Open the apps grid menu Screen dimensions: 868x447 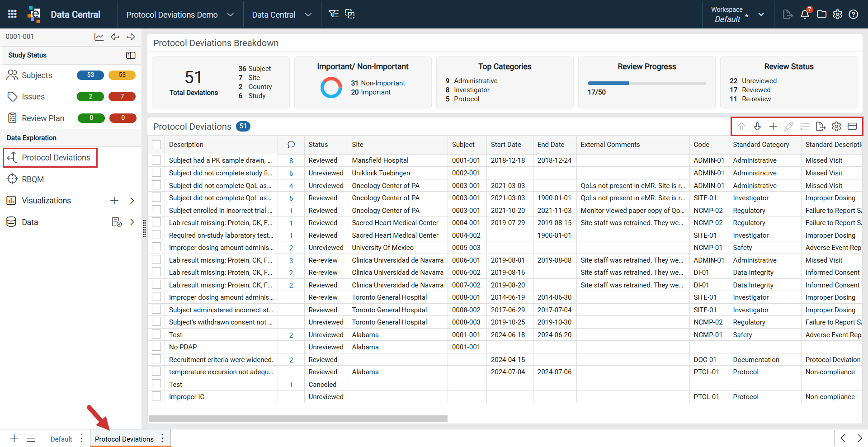(12, 14)
